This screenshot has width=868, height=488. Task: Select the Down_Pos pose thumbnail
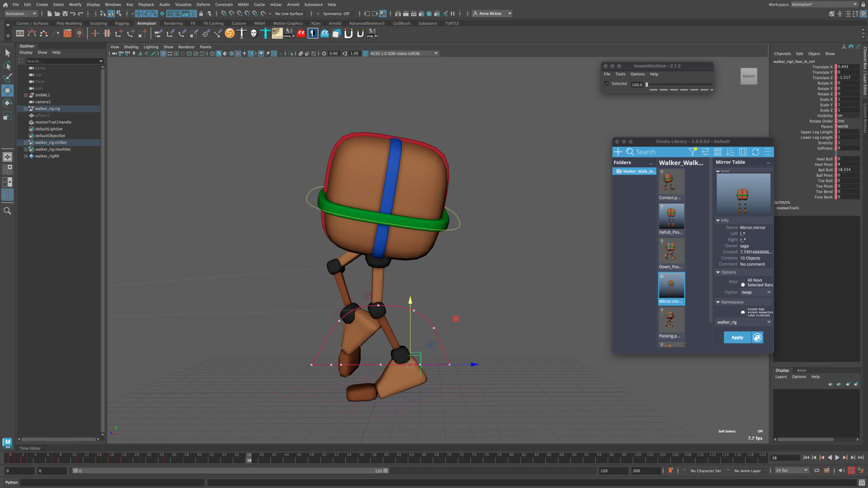[671, 251]
